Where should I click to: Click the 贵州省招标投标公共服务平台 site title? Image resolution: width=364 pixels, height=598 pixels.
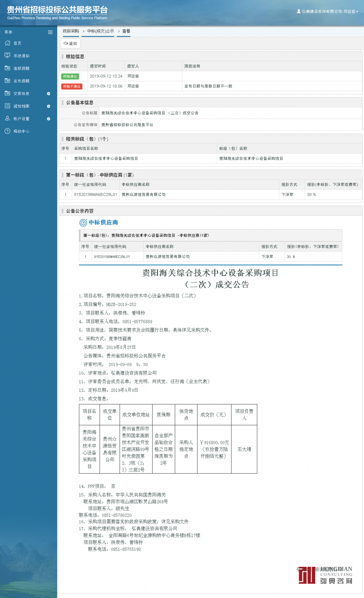pos(57,10)
